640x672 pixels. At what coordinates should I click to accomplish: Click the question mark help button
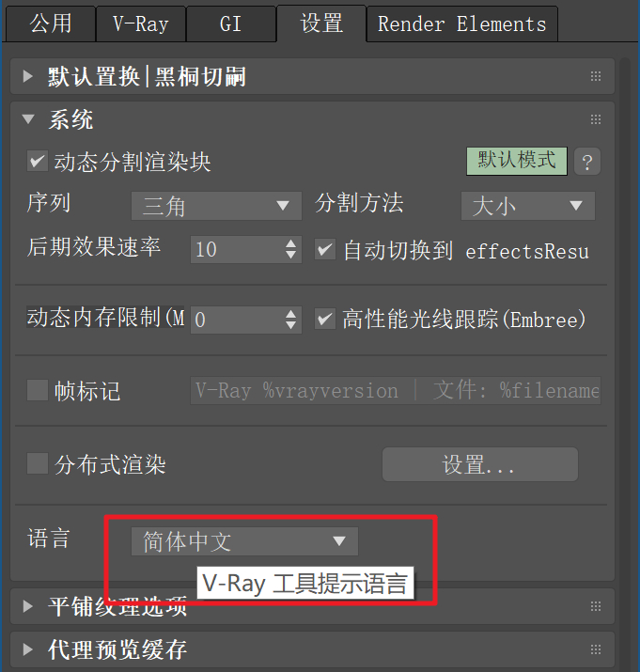[x=586, y=162]
